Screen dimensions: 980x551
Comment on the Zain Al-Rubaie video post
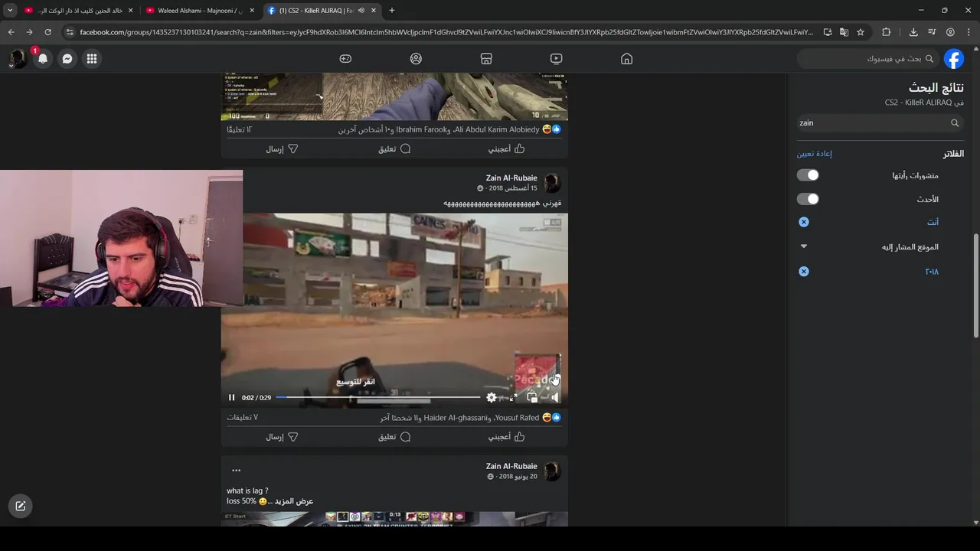394,437
